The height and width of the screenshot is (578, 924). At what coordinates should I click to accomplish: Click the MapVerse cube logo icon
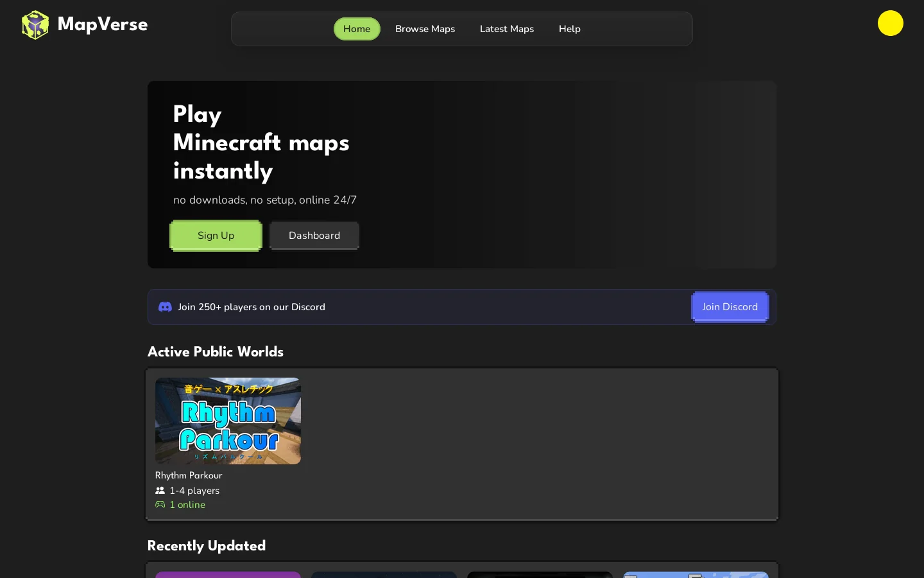click(x=35, y=25)
